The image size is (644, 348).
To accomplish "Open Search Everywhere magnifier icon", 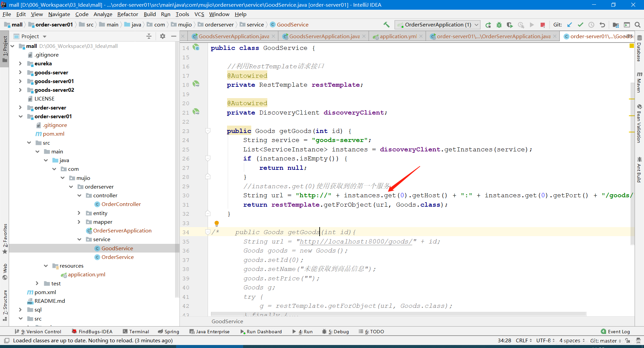I will 638,25.
